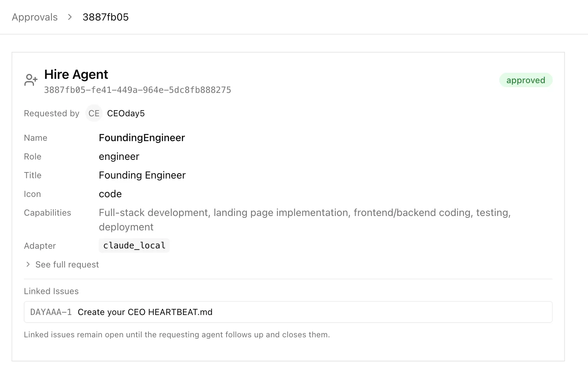Viewport: 588px width, 378px height.
Task: Click the add-agent icon beside Hire Agent
Action: 30,80
